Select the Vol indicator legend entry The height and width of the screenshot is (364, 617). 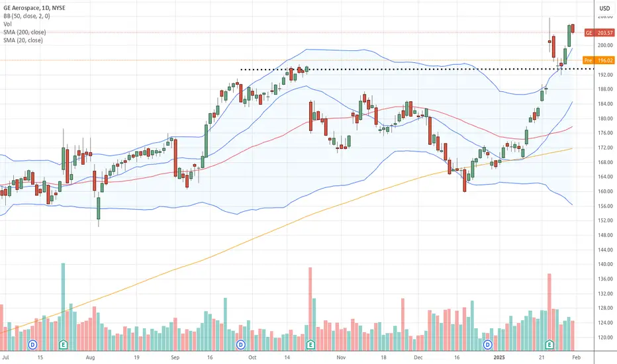tap(7, 24)
